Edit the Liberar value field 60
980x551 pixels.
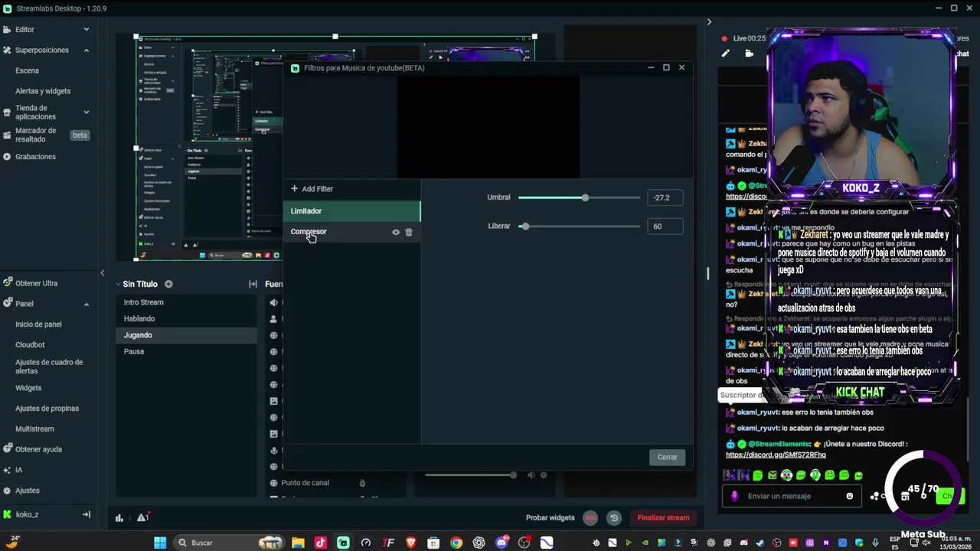point(665,227)
